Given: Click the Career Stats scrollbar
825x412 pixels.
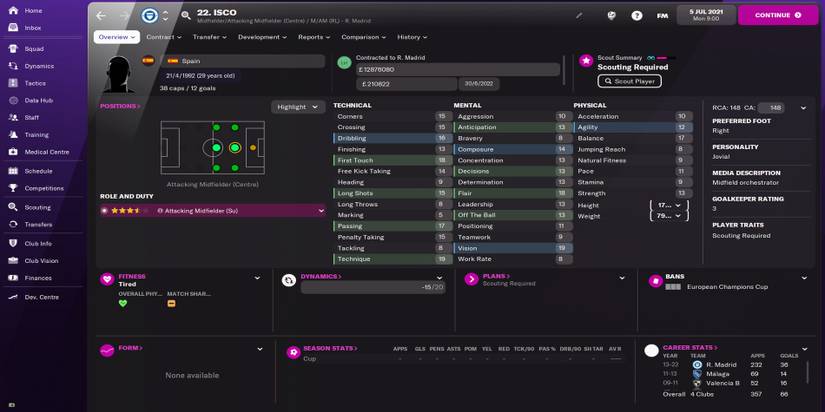Looking at the screenshot, I should pos(808,371).
